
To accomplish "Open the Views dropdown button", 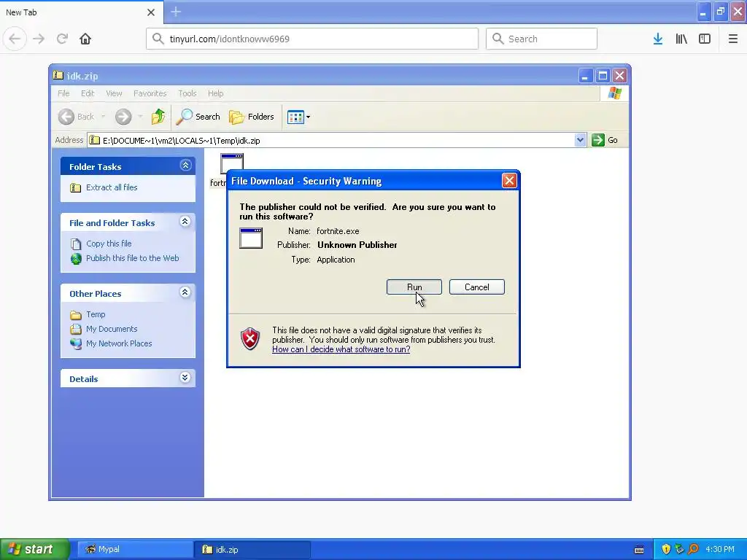I will tap(298, 117).
